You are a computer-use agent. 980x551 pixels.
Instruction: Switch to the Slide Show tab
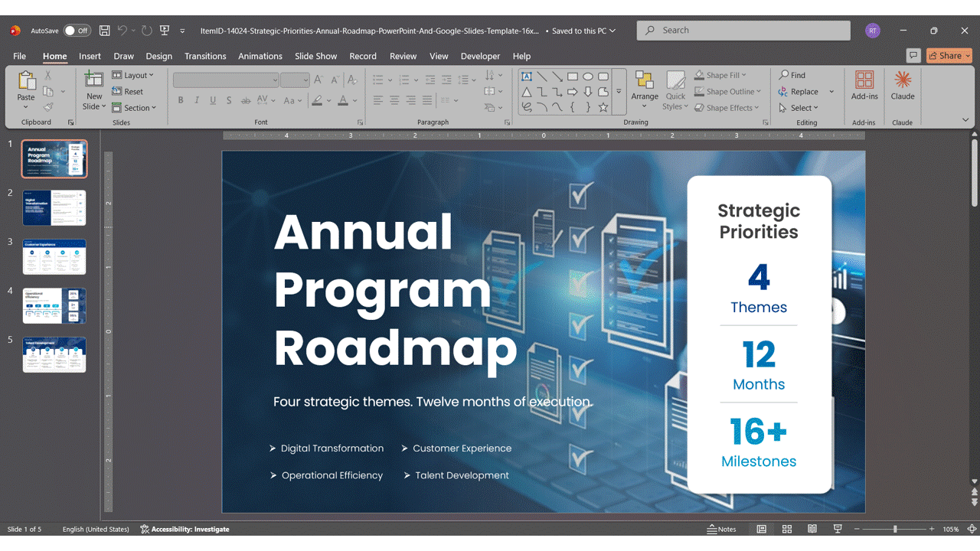pos(315,56)
